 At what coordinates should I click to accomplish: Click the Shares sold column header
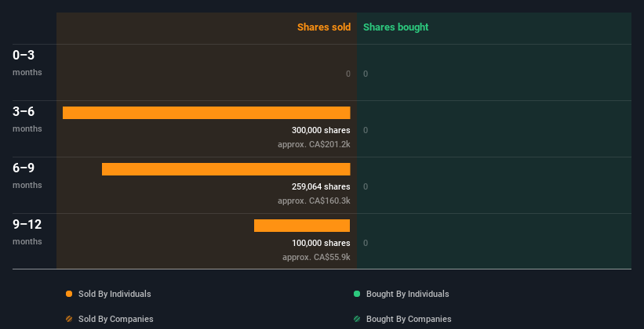click(324, 27)
